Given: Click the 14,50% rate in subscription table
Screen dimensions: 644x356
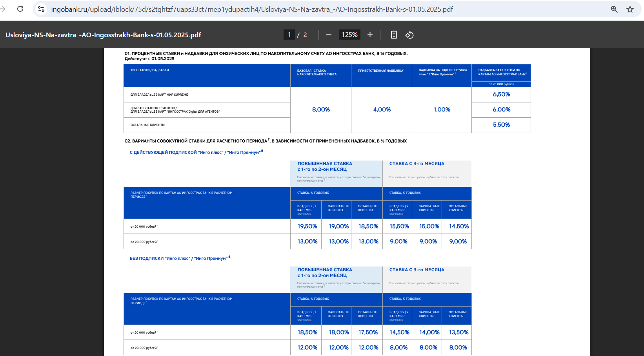Looking at the screenshot, I should pos(459,226).
